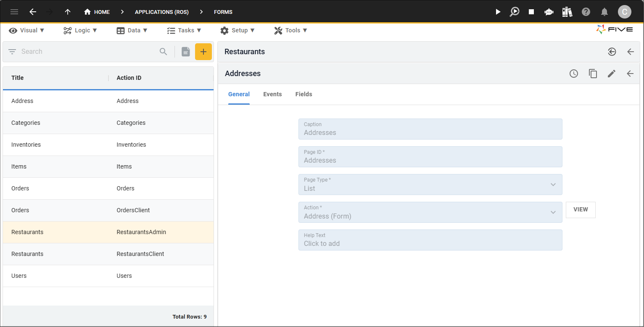This screenshot has height=327, width=644.
Task: Open the Tasks menu
Action: click(184, 30)
